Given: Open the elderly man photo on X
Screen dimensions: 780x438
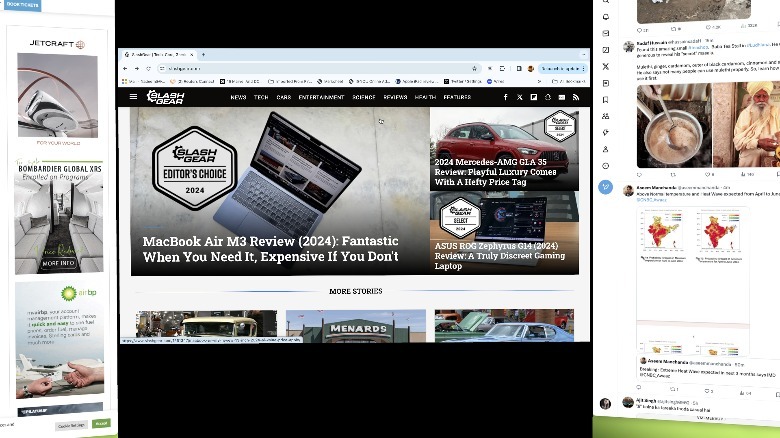Looking at the screenshot, I should [746, 124].
